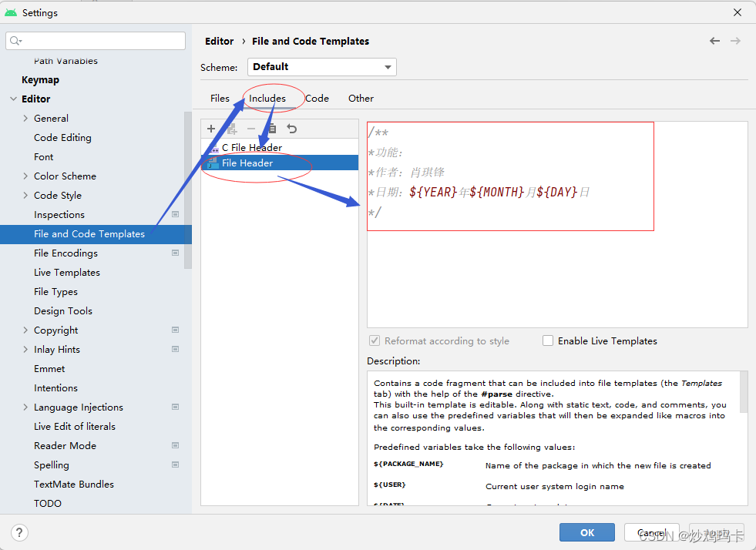The width and height of the screenshot is (756, 550).
Task: Select File and Code Templates item
Action: (96, 234)
